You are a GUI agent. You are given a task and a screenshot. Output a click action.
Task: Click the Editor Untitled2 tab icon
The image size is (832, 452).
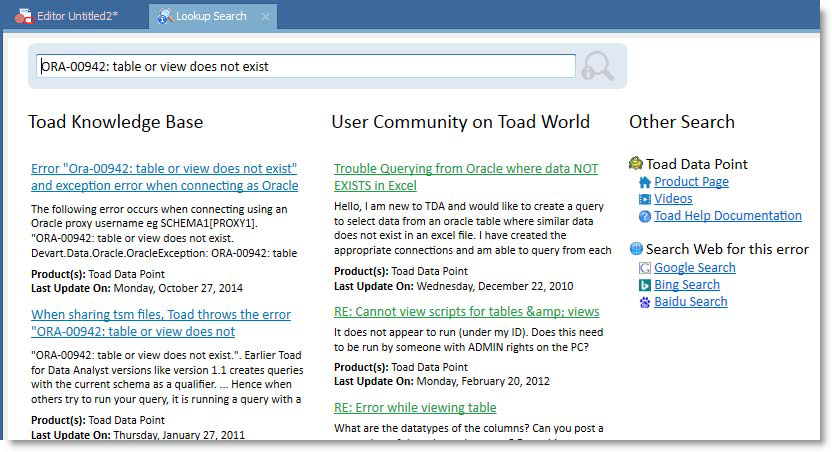click(x=23, y=16)
